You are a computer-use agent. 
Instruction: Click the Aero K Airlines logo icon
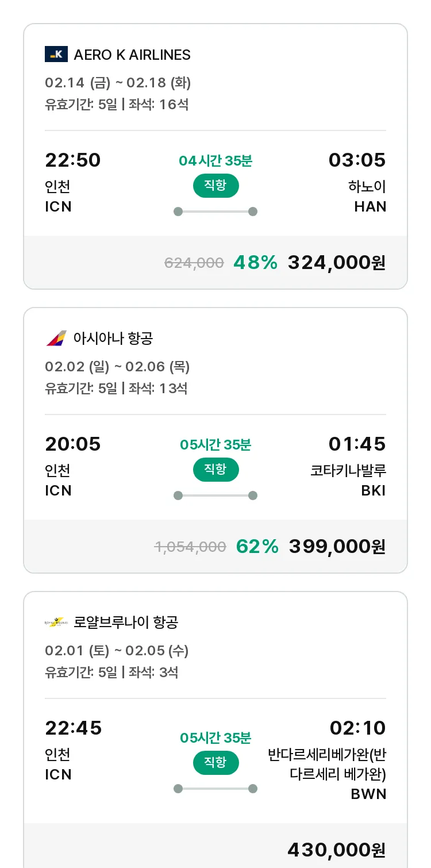point(56,54)
